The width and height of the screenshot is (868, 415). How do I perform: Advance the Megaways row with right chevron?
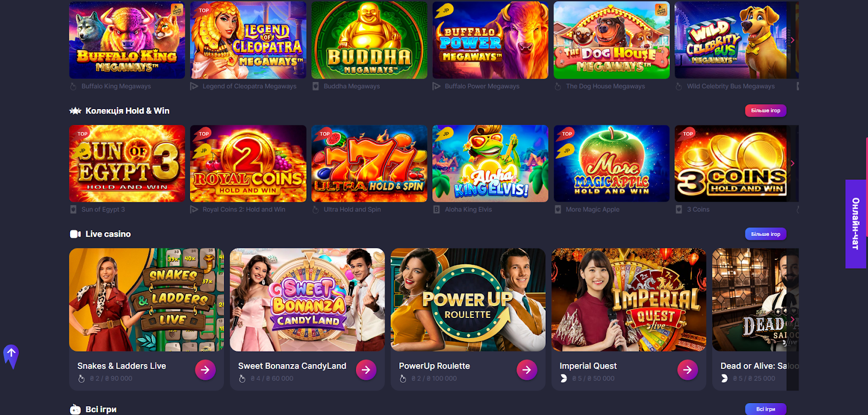[x=793, y=40]
